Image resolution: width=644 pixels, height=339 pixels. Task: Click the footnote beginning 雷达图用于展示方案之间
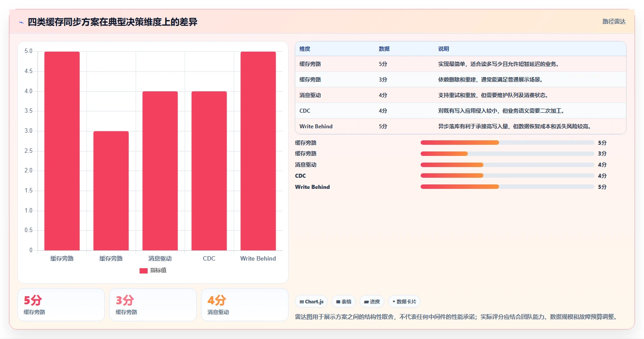[456, 317]
